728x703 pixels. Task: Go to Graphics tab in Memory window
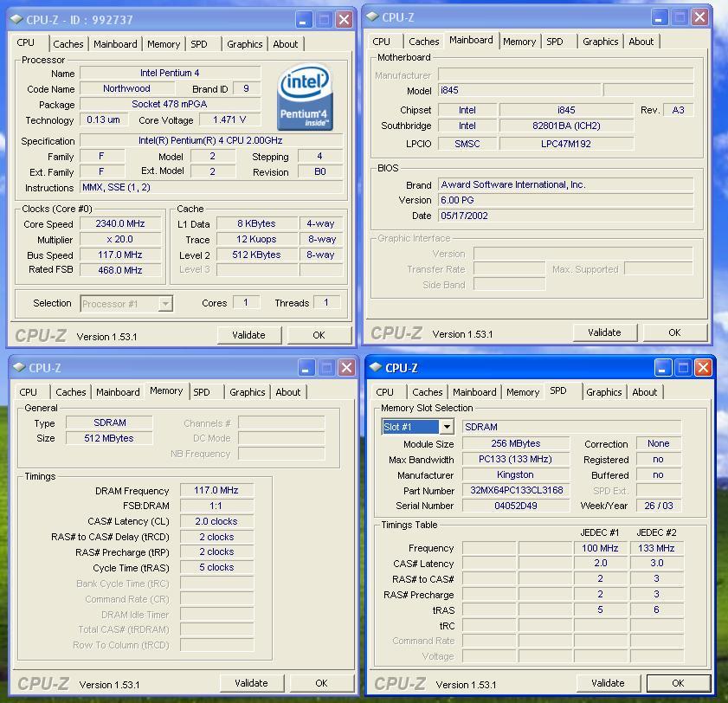coord(247,392)
